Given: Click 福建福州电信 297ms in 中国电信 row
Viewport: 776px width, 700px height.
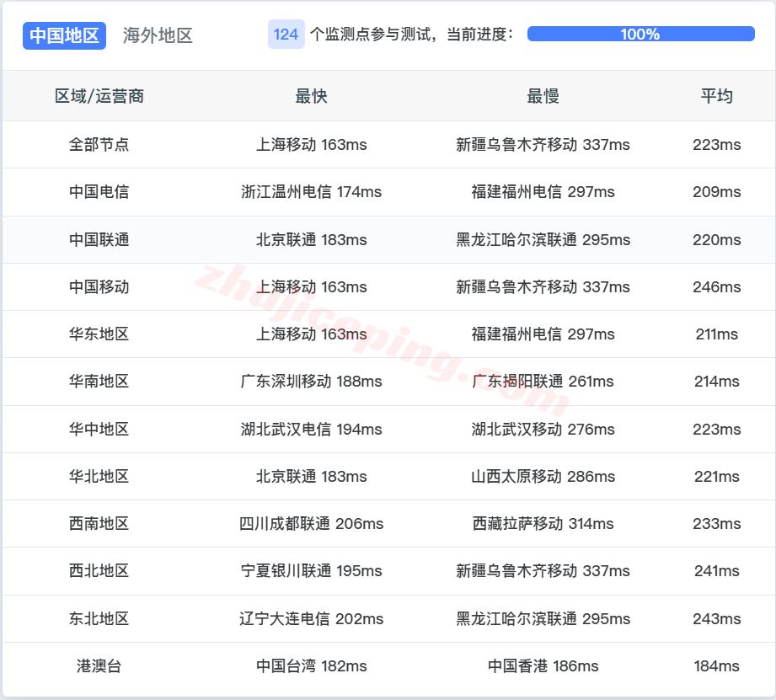Looking at the screenshot, I should tap(543, 191).
